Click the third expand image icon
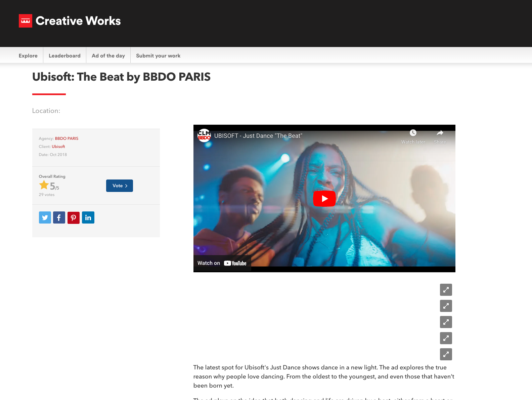 click(x=446, y=322)
